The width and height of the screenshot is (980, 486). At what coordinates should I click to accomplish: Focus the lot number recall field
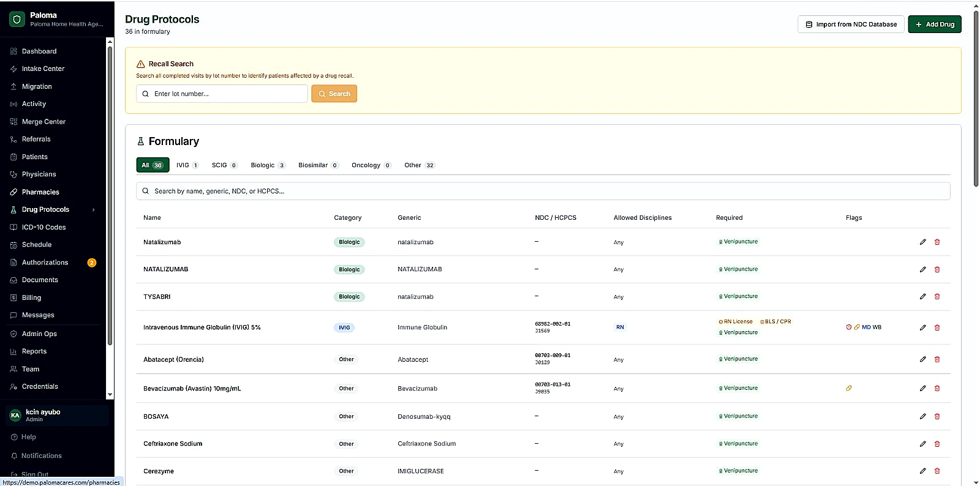click(222, 94)
